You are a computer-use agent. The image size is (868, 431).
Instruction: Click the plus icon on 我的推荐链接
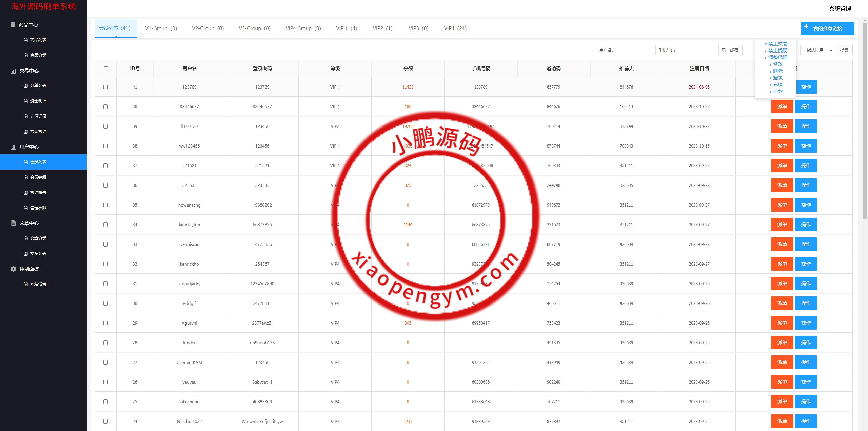[x=806, y=27]
